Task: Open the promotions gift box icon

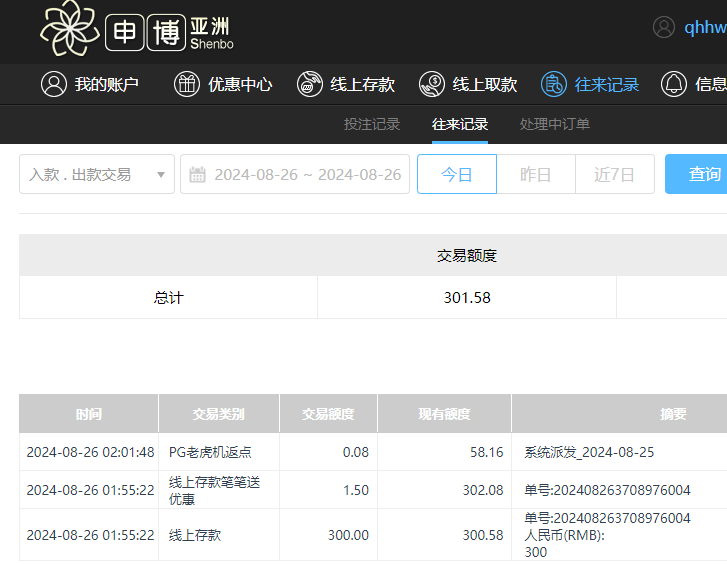Action: (187, 84)
